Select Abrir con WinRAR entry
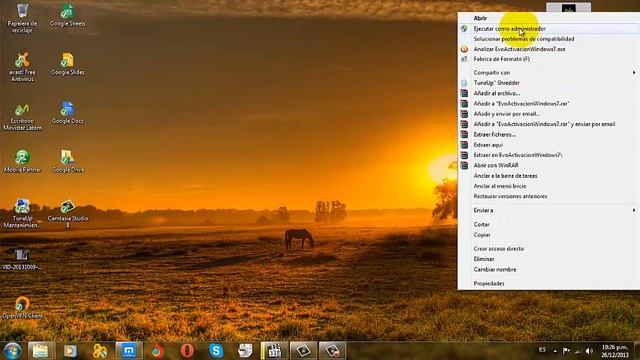The width and height of the screenshot is (640, 360). tap(548, 165)
